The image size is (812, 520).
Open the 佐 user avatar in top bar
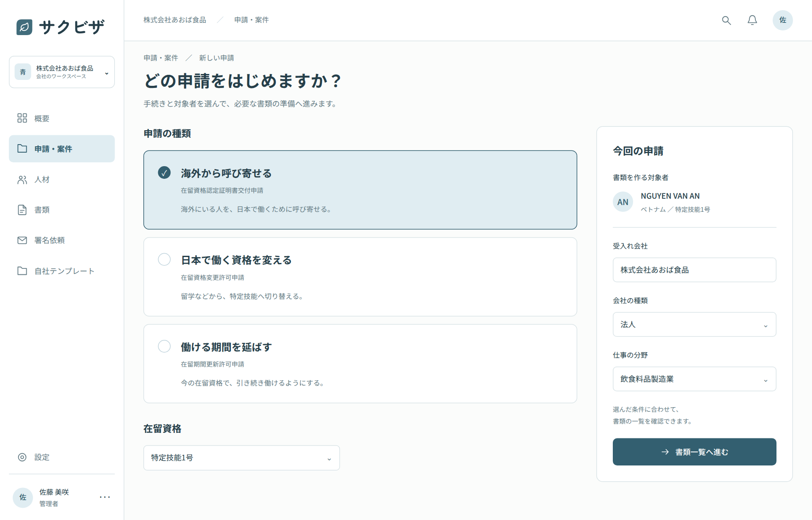(x=782, y=20)
